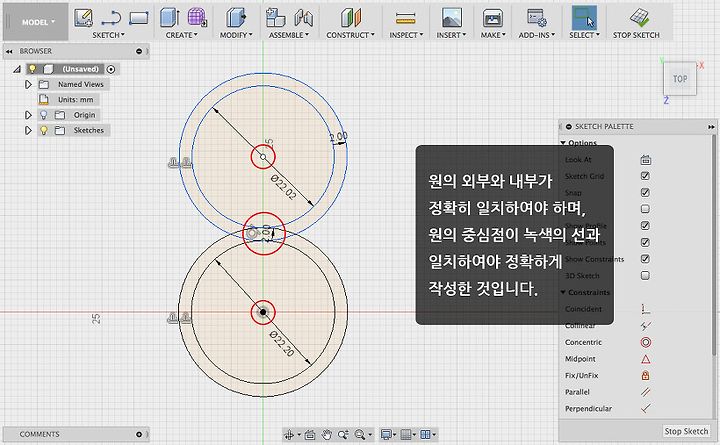Viewport: 720px width, 445px height.
Task: Click the Extrude icon under Create
Action: [x=170, y=18]
